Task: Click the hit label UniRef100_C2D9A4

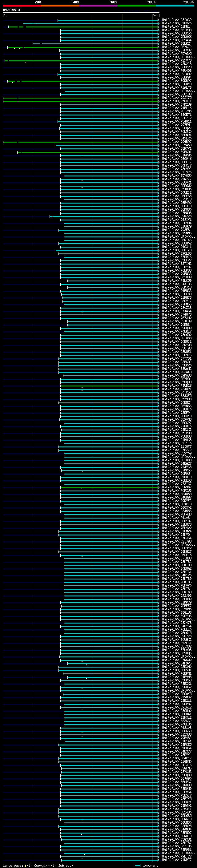Action: [x=177, y=223]
